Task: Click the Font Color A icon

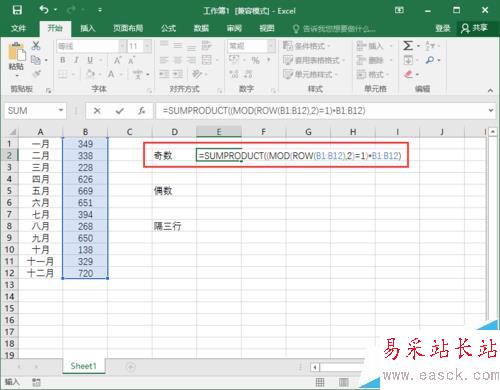Action: point(111,74)
